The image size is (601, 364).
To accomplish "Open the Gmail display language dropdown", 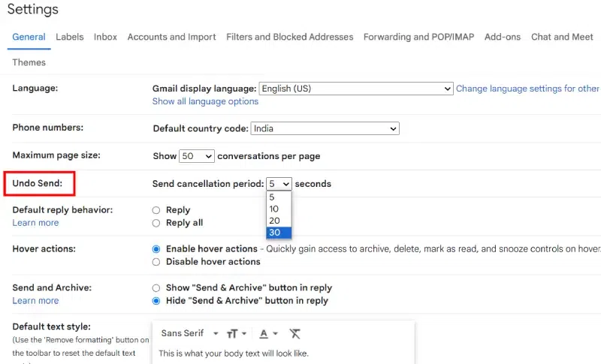I will click(355, 89).
